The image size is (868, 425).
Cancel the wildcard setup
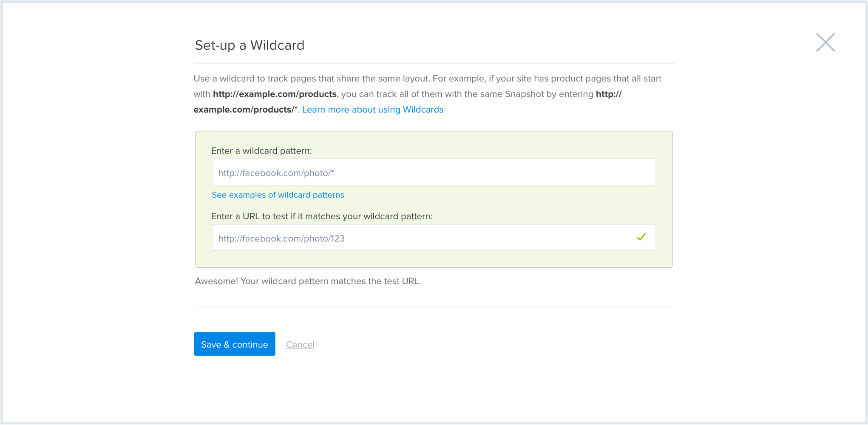[300, 345]
